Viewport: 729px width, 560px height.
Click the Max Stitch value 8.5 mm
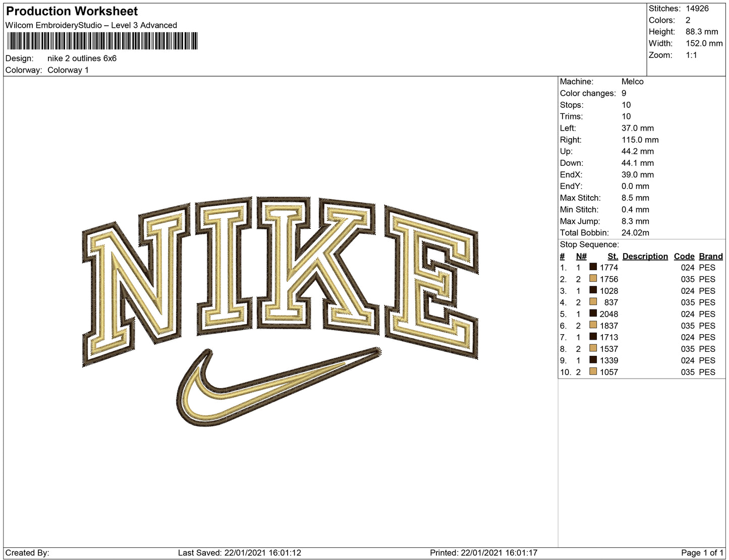tap(635, 198)
